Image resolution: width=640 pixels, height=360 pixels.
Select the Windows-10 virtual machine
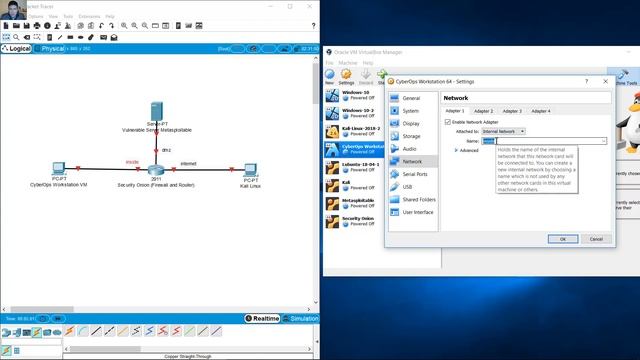(x=354, y=96)
